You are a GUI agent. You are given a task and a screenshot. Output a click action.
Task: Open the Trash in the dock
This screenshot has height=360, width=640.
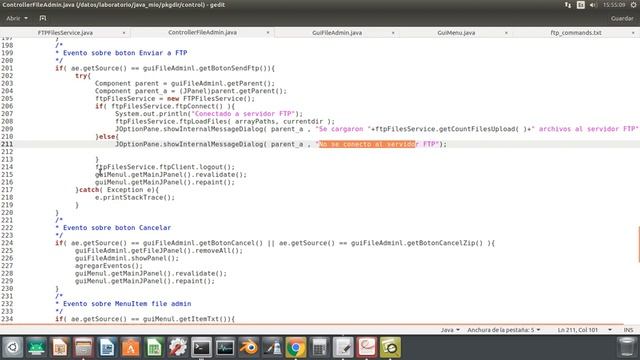[627, 347]
